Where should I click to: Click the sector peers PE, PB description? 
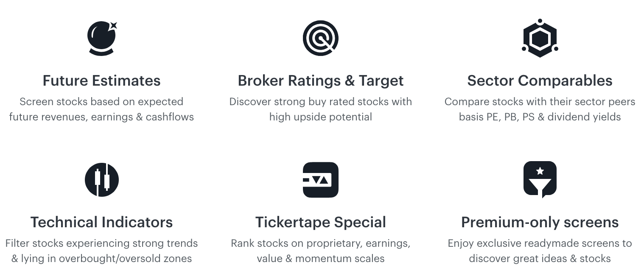click(x=540, y=109)
